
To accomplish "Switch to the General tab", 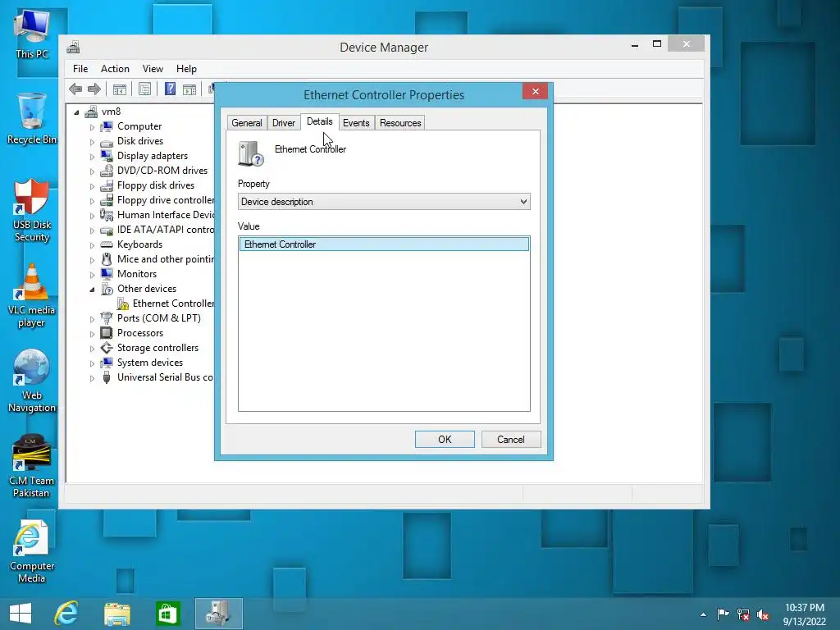I will pyautogui.click(x=246, y=123).
